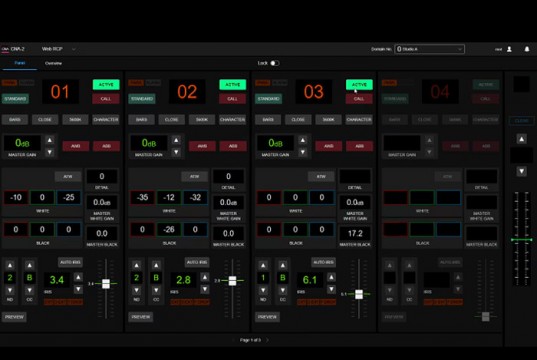Go to next page arrow at bottom
Screen dimensions: 537x360
pyautogui.click(x=267, y=340)
